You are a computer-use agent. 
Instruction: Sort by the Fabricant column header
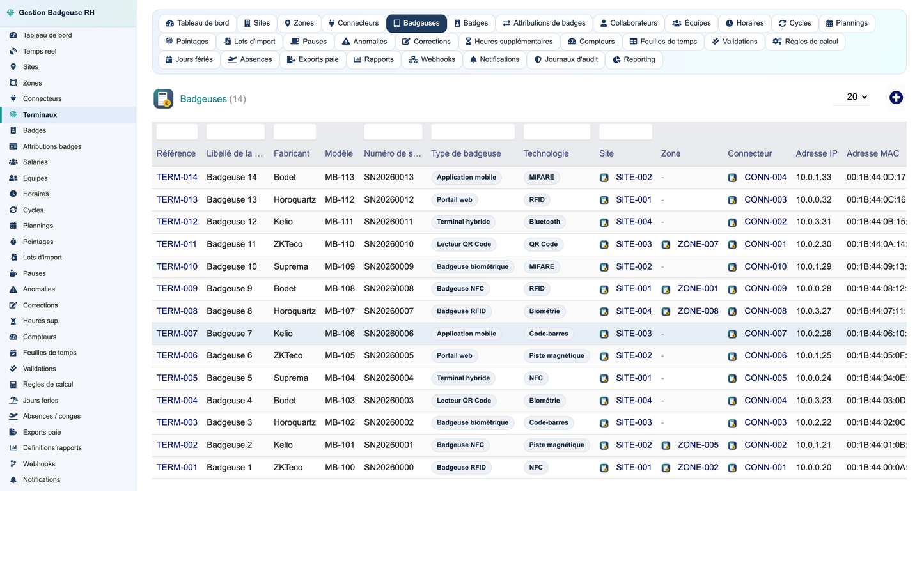click(x=292, y=153)
